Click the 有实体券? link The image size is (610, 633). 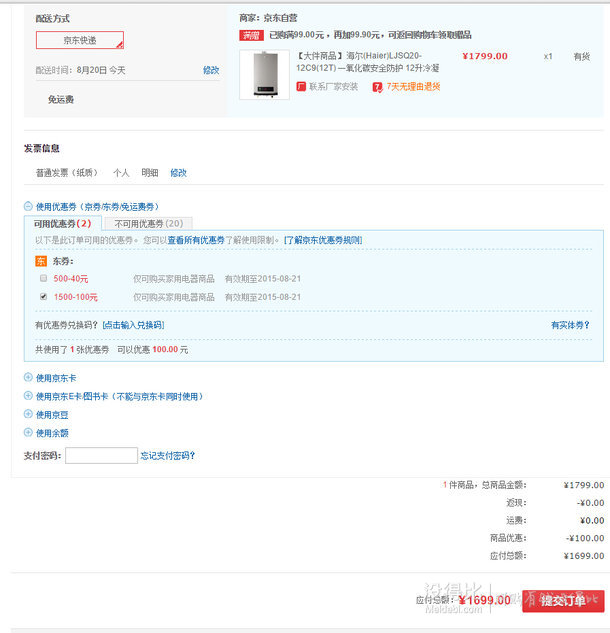[570, 325]
